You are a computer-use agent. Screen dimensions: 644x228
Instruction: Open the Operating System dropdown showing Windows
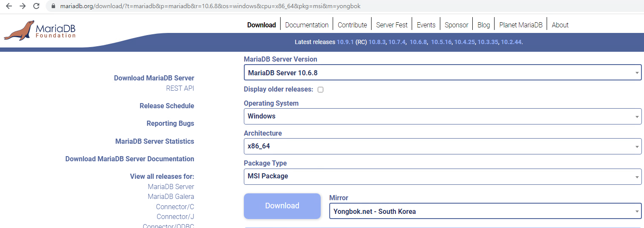point(442,116)
